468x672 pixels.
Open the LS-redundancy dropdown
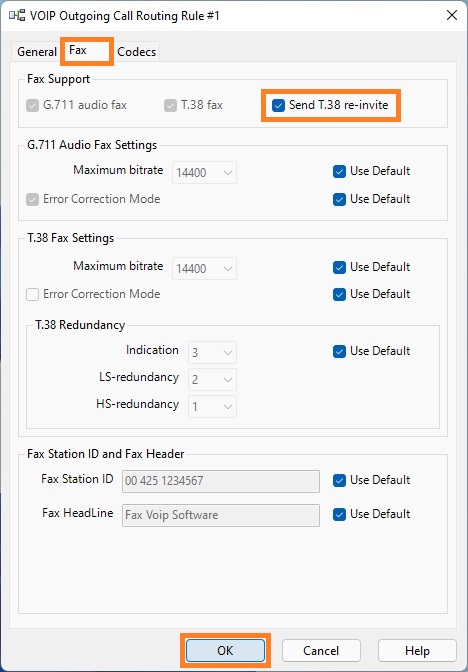213,380
